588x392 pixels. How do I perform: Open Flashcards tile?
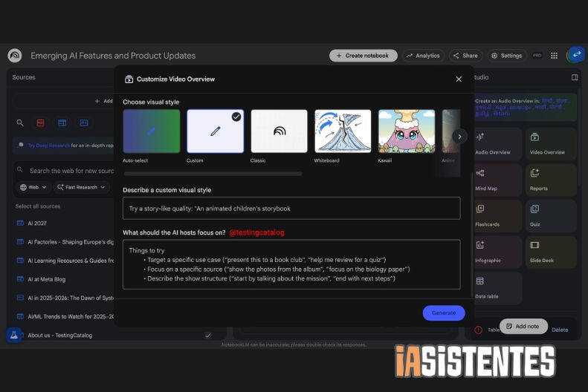(x=497, y=216)
